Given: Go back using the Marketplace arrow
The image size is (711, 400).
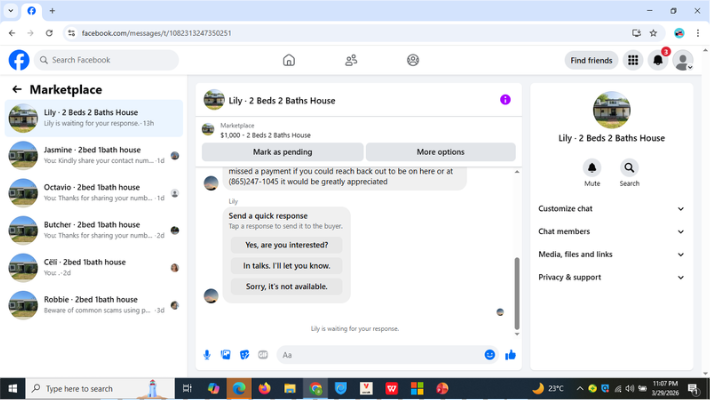Looking at the screenshot, I should (x=17, y=89).
